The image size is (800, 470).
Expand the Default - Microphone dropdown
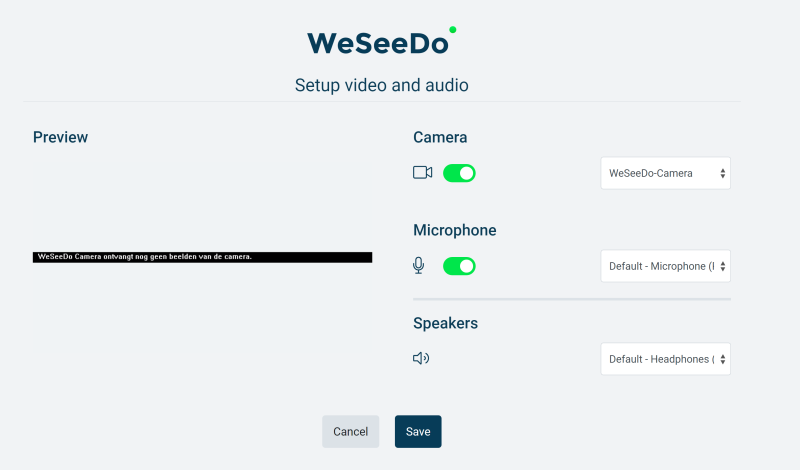pos(665,266)
